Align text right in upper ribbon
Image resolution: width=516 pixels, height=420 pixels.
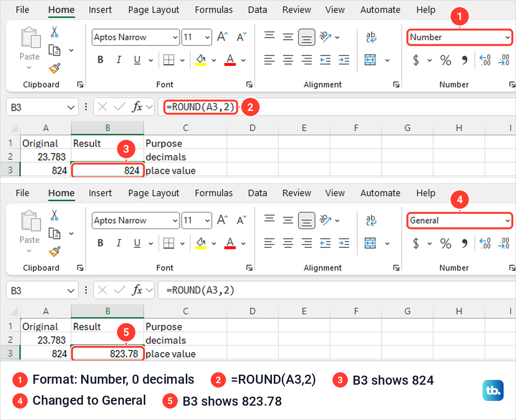(x=307, y=60)
